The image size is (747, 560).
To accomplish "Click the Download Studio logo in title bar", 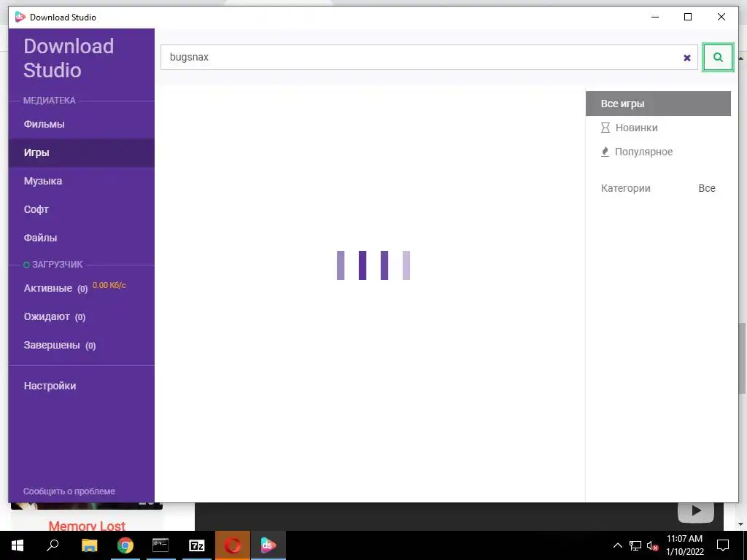I will pos(20,17).
